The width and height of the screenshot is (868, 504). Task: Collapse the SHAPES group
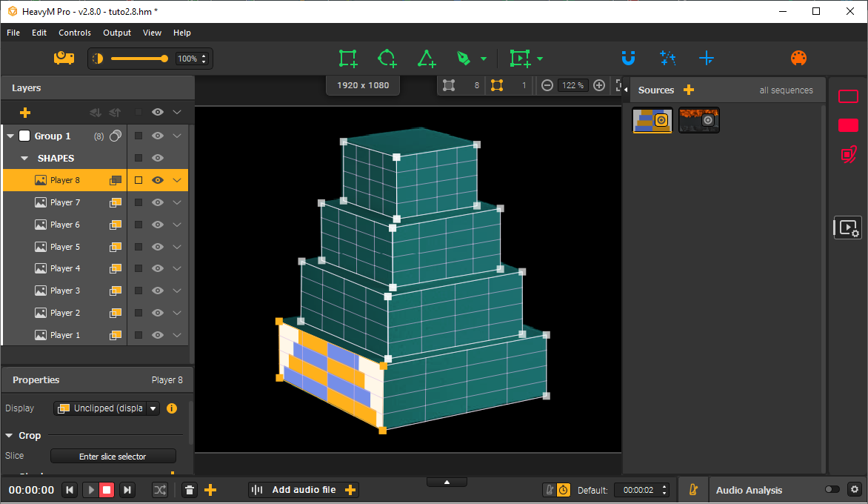pyautogui.click(x=24, y=158)
